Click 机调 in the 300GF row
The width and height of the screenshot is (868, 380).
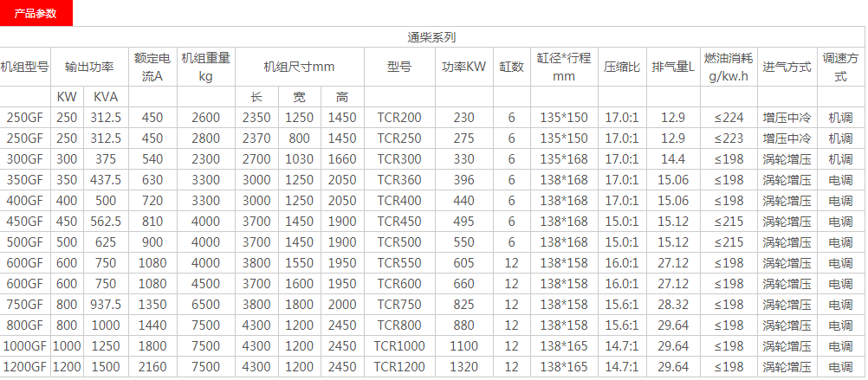pos(841,159)
